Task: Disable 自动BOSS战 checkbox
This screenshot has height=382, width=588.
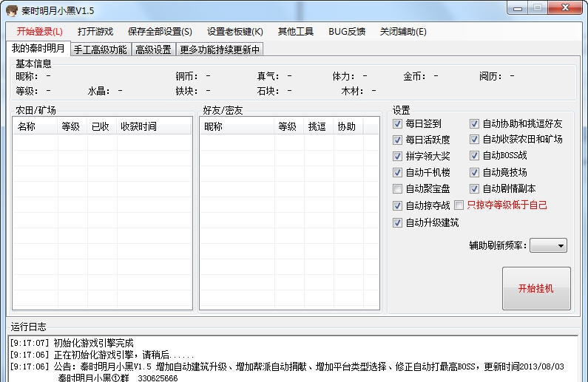Action: pyautogui.click(x=474, y=155)
